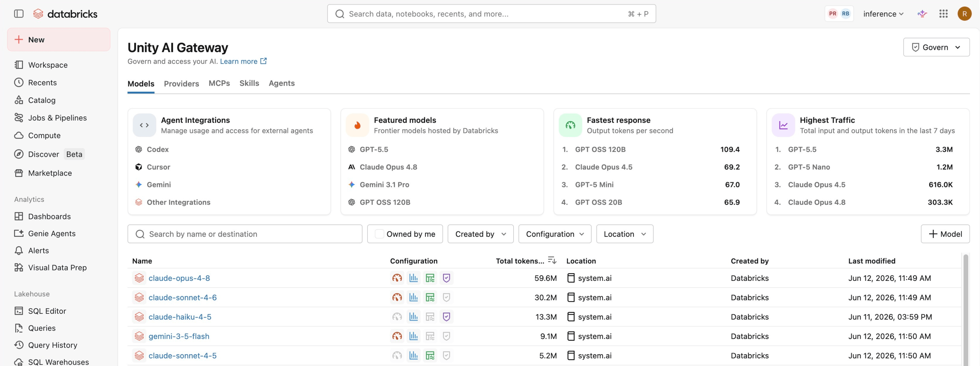Select the Models tab

tap(141, 84)
